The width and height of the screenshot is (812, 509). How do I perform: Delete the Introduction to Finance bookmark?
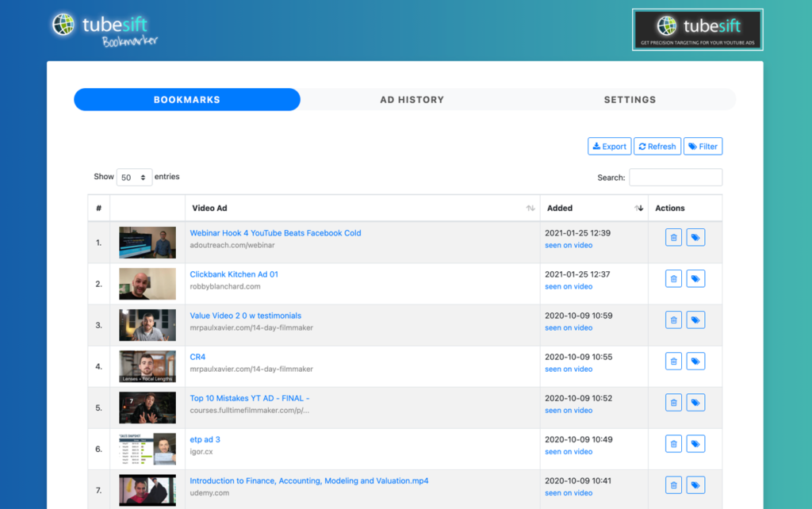[673, 485]
